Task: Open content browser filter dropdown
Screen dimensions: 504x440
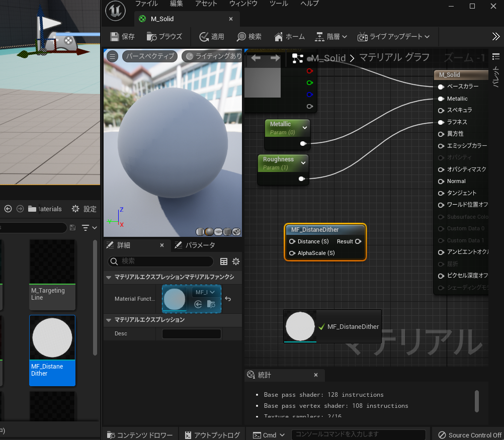Action: [x=89, y=228]
